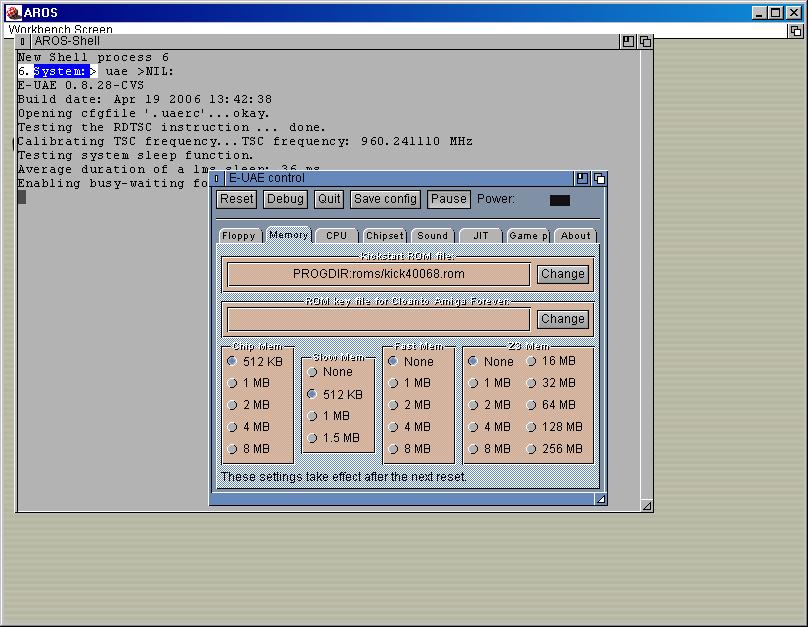Click Save config button
Screen dimensions: 808x627
click(x=385, y=199)
